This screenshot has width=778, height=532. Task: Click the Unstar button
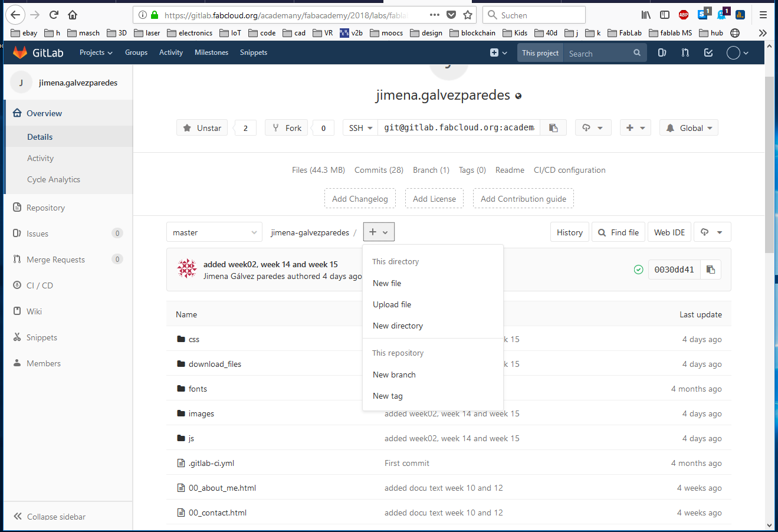pyautogui.click(x=202, y=128)
